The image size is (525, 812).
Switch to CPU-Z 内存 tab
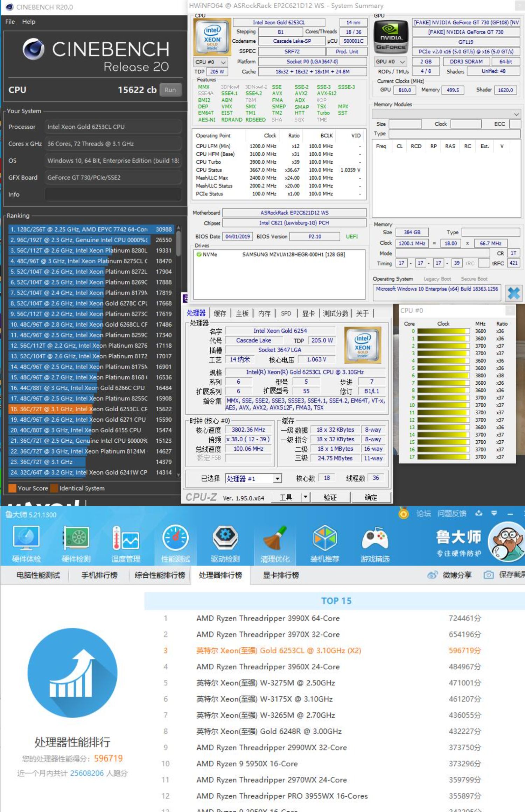(x=264, y=313)
